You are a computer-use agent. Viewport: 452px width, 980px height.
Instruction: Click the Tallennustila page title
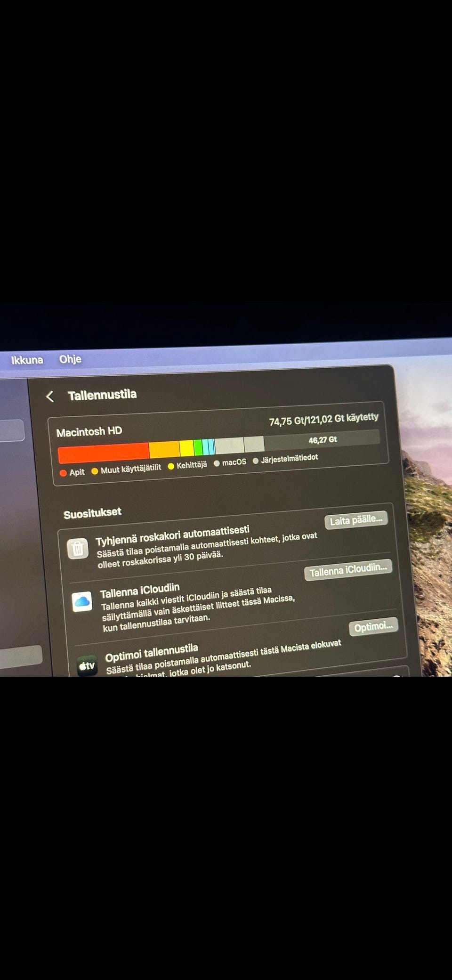pos(102,395)
